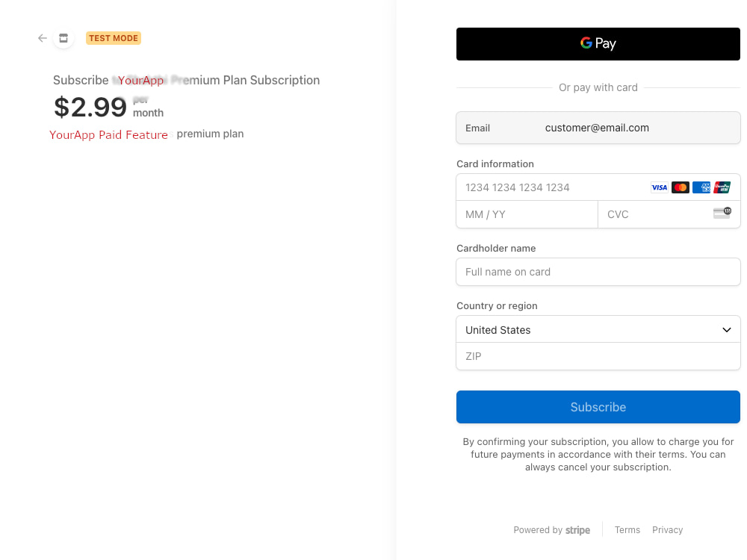The image size is (747, 560).
Task: Click the blue Subscribe button
Action: pyautogui.click(x=598, y=407)
